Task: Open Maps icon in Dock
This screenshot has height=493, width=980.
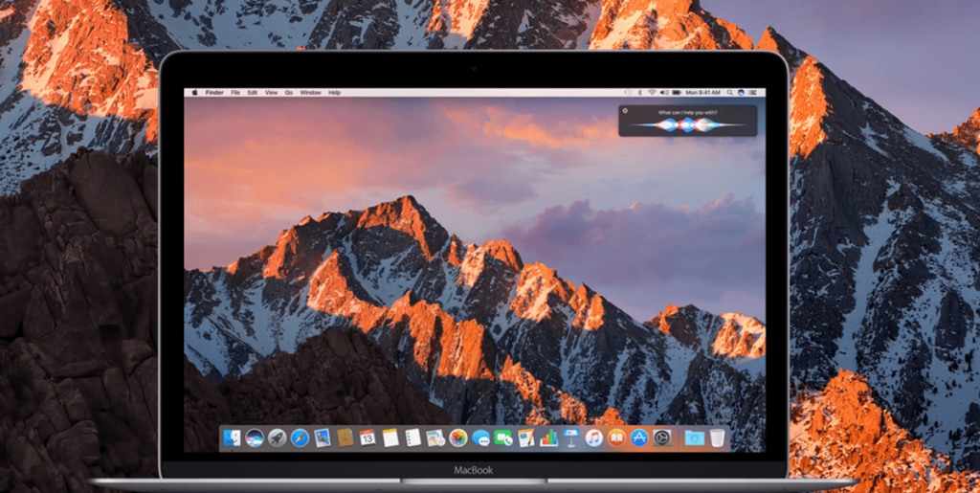Action: [435, 438]
